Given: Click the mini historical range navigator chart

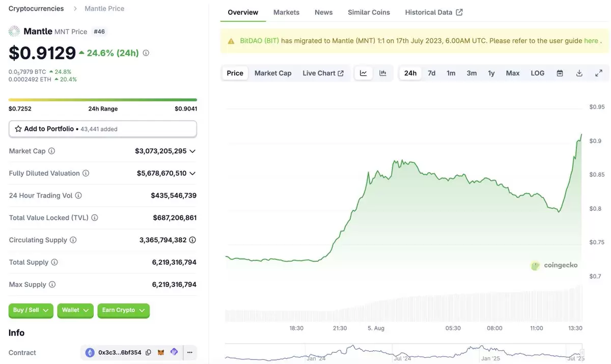Looking at the screenshot, I should point(405,352).
